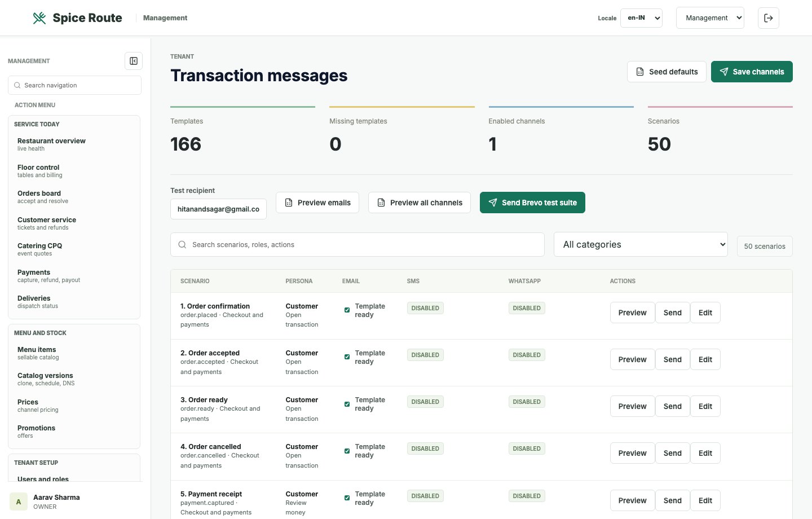Click WhatsApp DISABLED badge for Order cancelled
The height and width of the screenshot is (519, 812).
coord(527,448)
